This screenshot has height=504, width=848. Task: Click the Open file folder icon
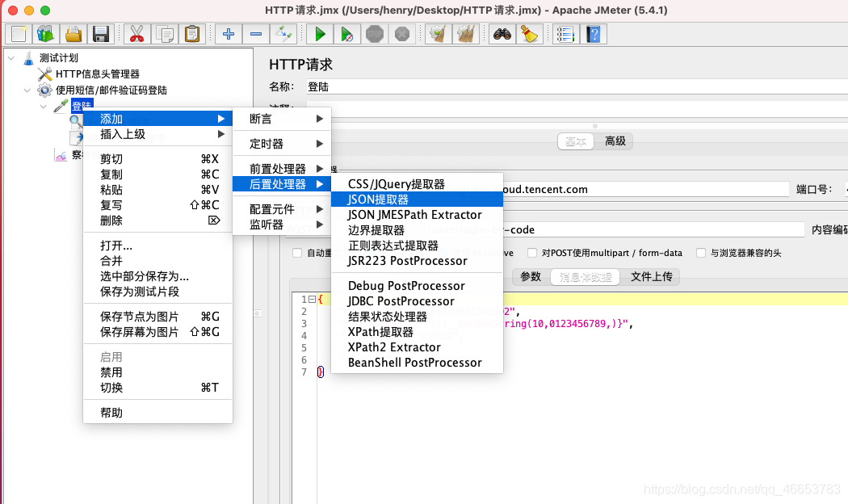click(73, 34)
